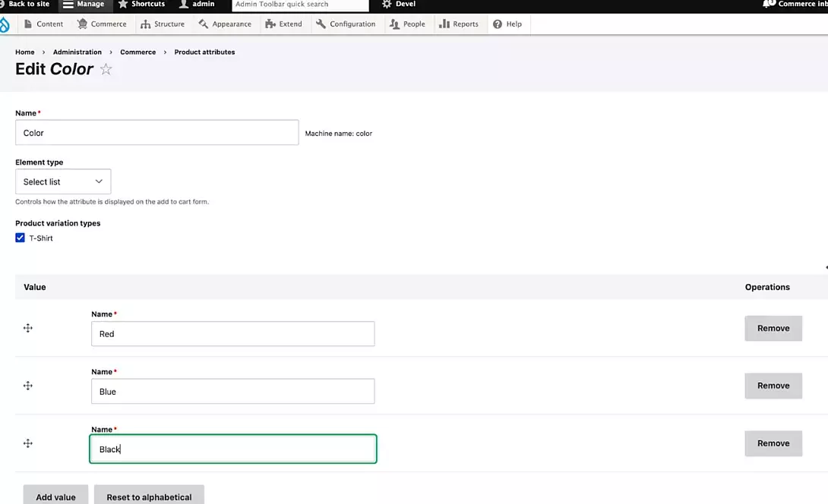Click the Drupal logo icon

[5, 24]
